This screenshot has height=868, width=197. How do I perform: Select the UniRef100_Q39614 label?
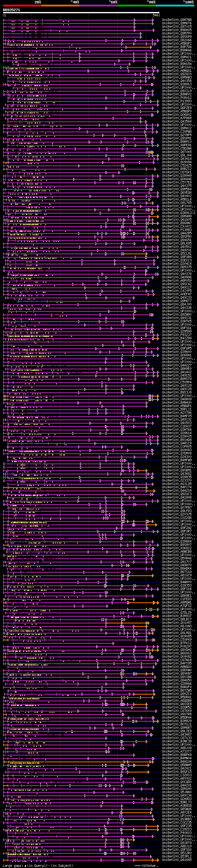pyautogui.click(x=177, y=433)
